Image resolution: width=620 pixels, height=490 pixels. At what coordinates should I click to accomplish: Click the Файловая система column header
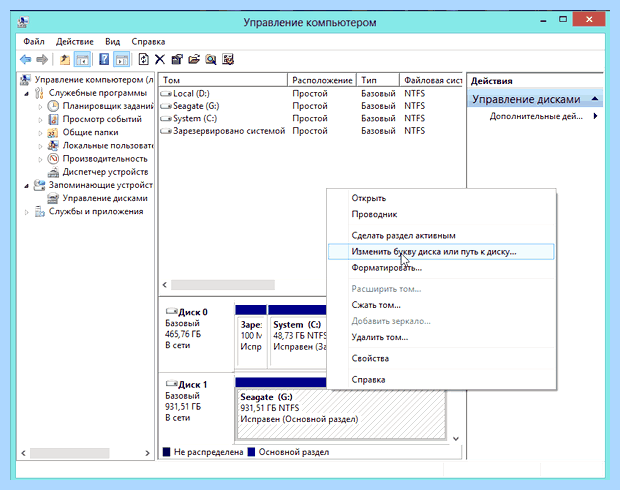(x=431, y=80)
